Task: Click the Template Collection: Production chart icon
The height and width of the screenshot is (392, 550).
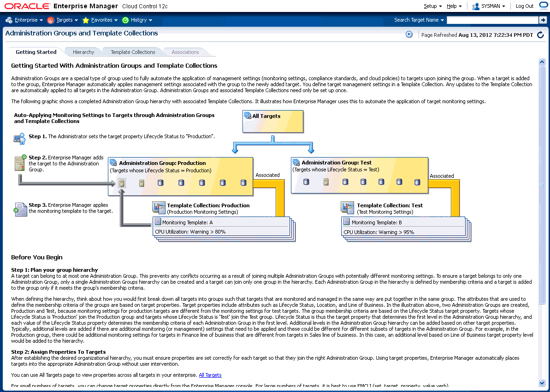Action: click(159, 208)
